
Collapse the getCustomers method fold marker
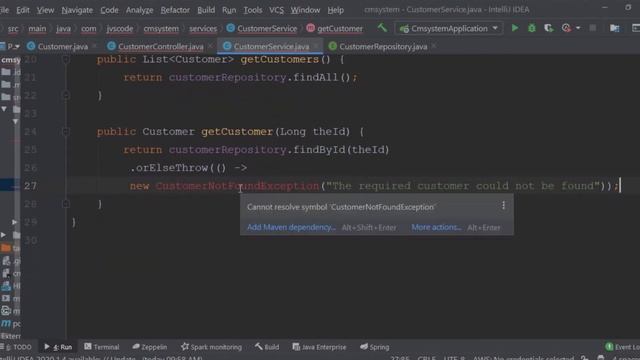tap(65, 60)
